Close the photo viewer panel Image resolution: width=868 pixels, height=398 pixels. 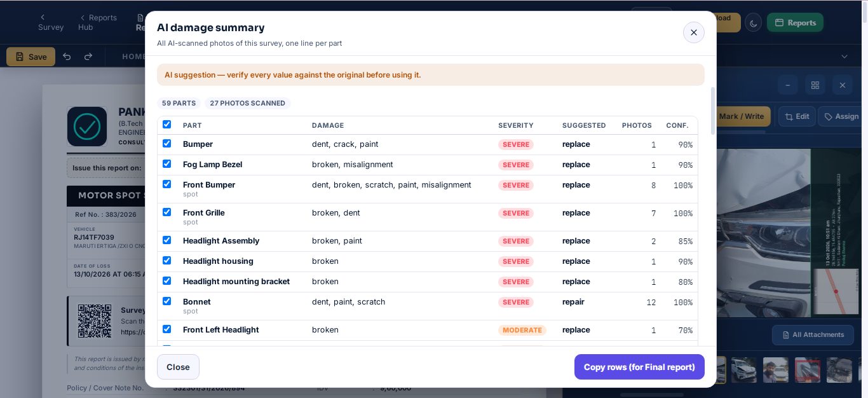point(843,85)
